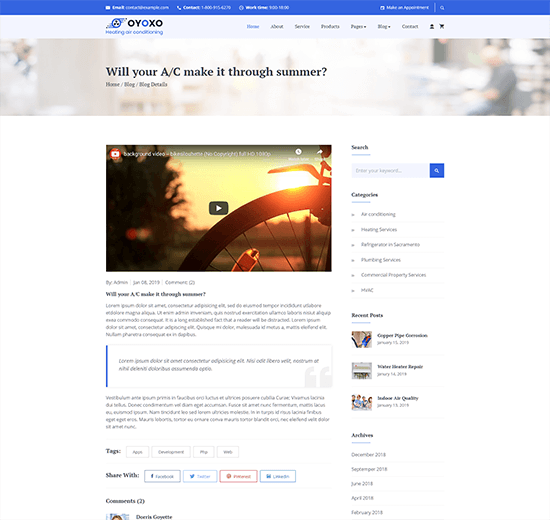The width and height of the screenshot is (550, 520).
Task: Click the phone contact icon in top bar
Action: [179, 8]
